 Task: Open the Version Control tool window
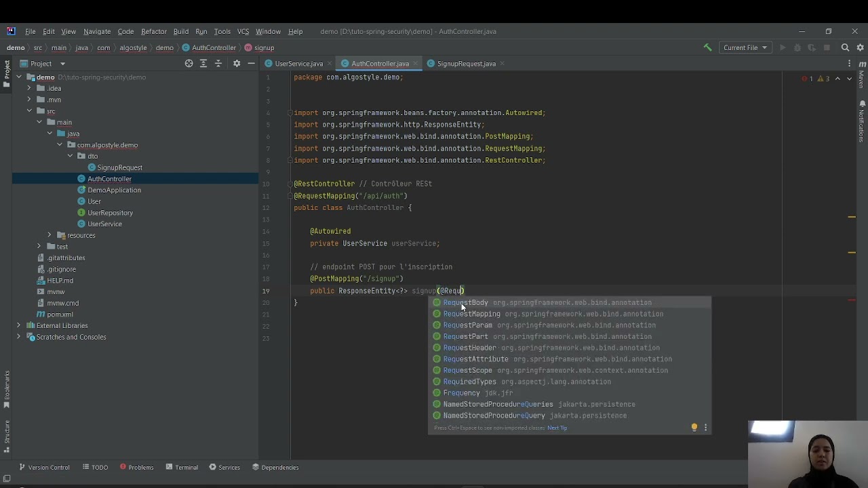click(x=44, y=467)
